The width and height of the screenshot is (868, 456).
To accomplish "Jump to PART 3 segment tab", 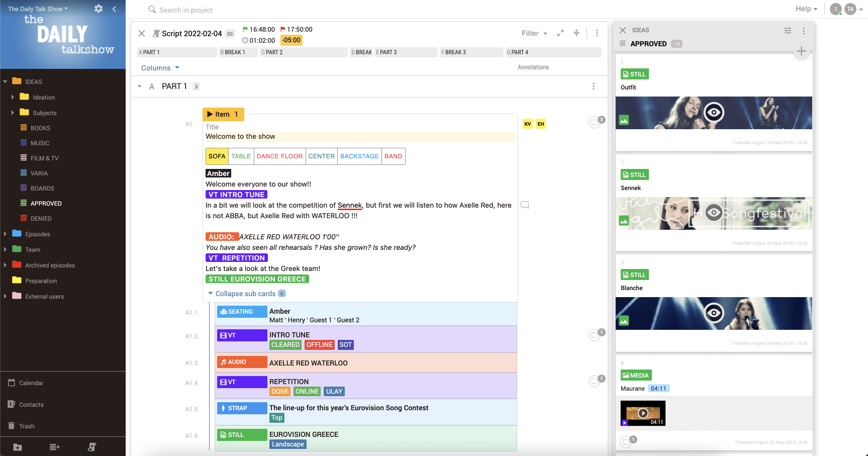I will click(406, 52).
